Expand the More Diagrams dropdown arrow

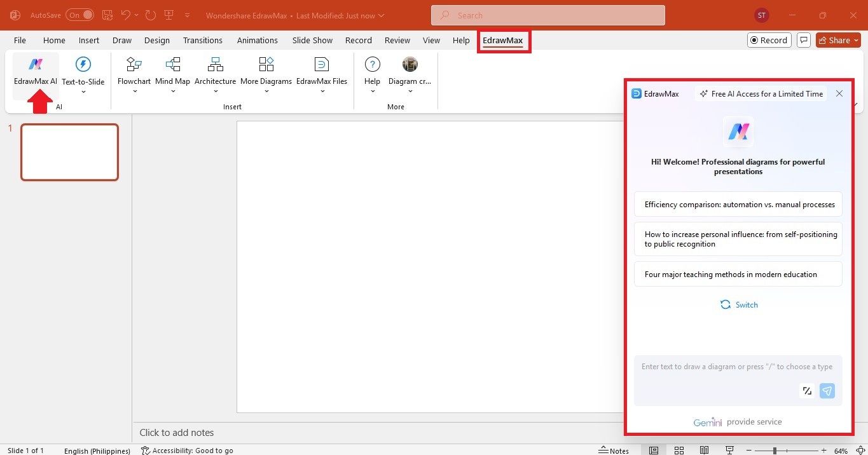pyautogui.click(x=266, y=92)
